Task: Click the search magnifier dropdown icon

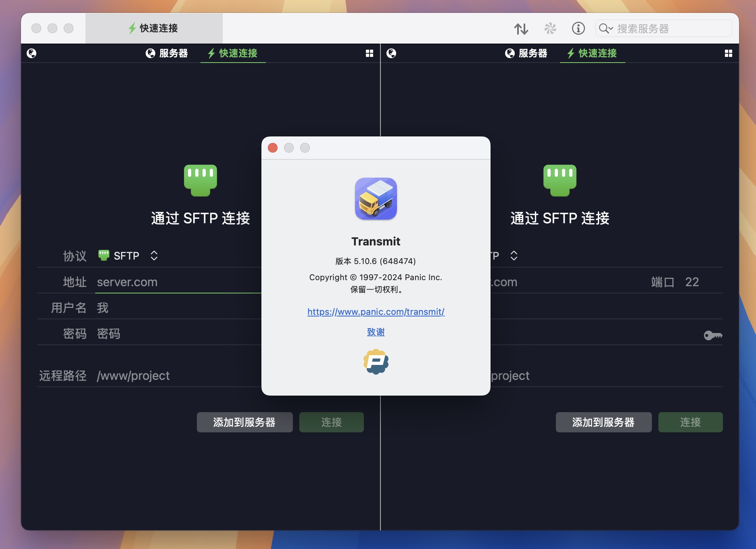Action: point(606,28)
